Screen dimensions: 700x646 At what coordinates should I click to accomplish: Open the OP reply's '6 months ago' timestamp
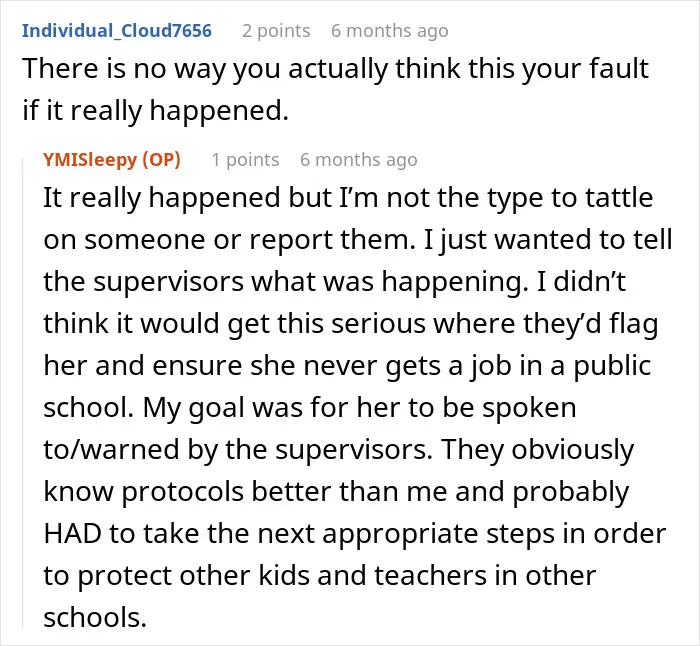click(x=359, y=160)
